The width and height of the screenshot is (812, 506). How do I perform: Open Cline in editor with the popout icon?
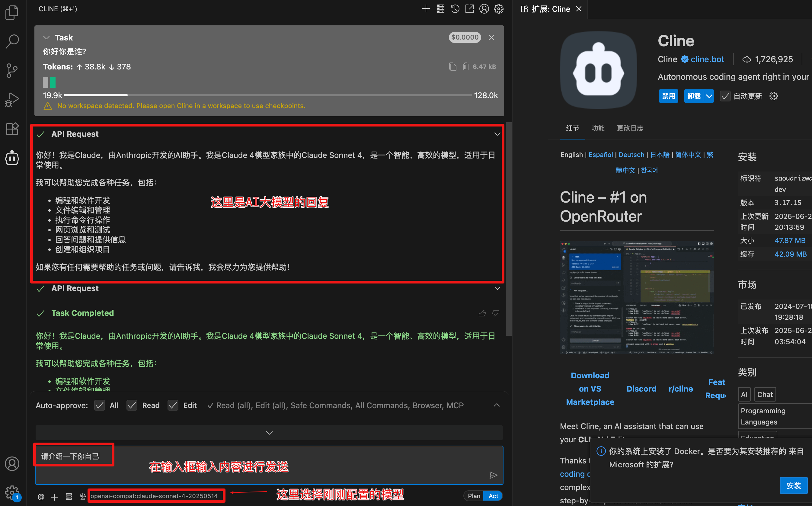[469, 9]
